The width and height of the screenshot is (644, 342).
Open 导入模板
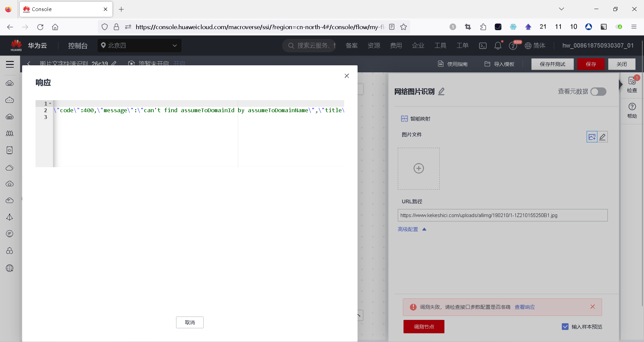[499, 64]
